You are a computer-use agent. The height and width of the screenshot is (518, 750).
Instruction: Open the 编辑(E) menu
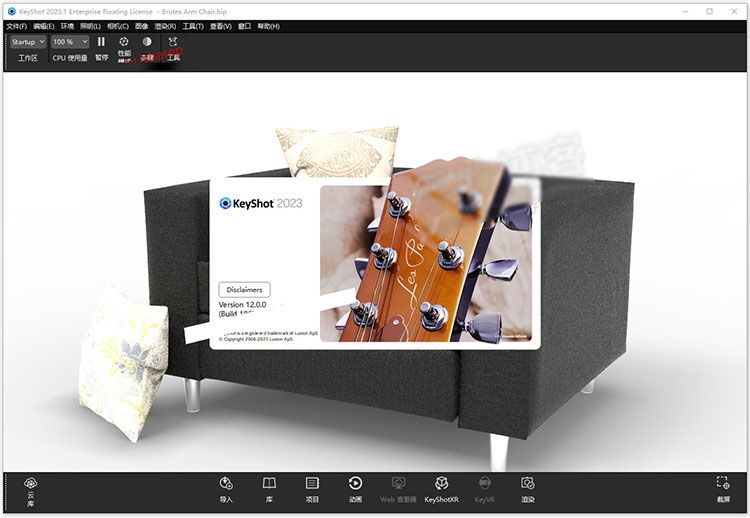click(x=44, y=26)
